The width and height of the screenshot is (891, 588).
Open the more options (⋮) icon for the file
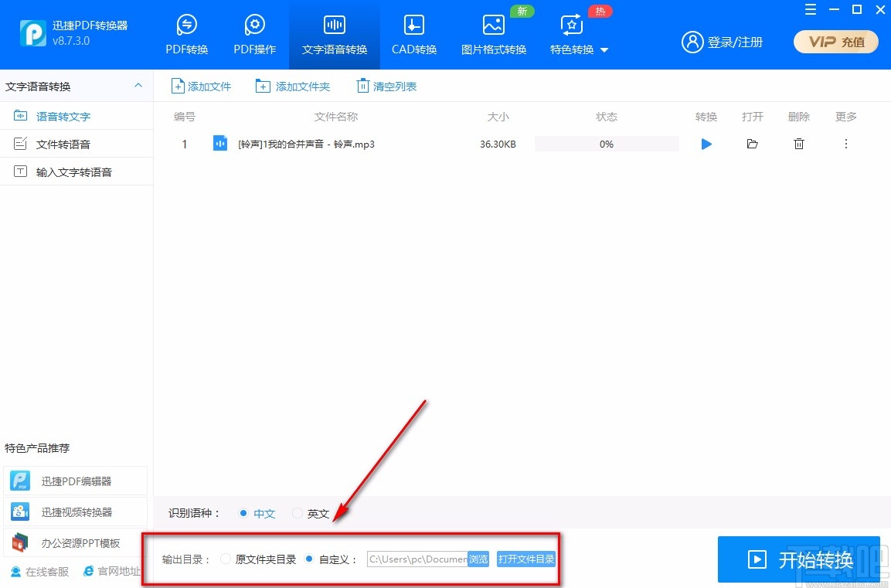pos(845,144)
